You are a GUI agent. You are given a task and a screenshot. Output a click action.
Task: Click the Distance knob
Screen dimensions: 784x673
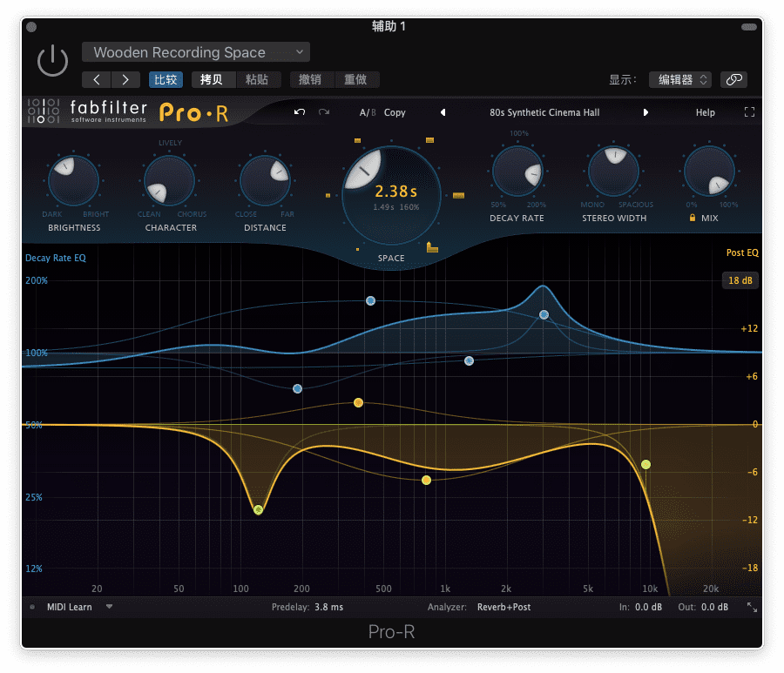[265, 180]
